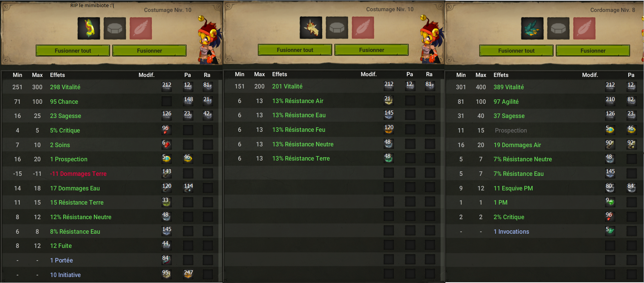Select the greyed Prospection effect row
Screen dimensions: 644x283
(x=544, y=130)
